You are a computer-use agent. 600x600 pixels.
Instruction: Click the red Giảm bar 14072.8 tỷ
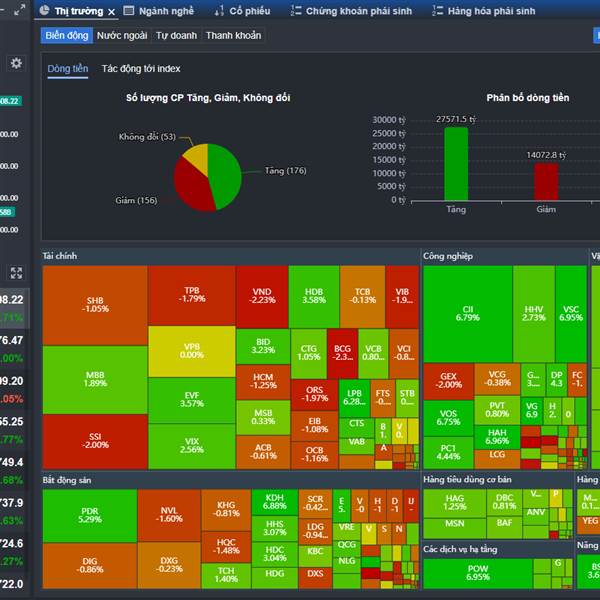[x=546, y=182]
